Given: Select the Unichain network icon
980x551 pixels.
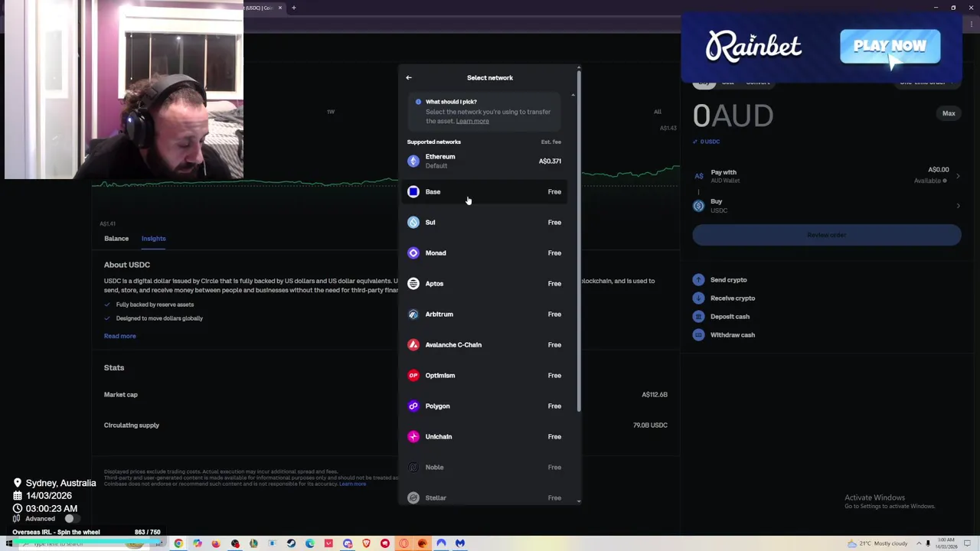Looking at the screenshot, I should pyautogui.click(x=413, y=436).
